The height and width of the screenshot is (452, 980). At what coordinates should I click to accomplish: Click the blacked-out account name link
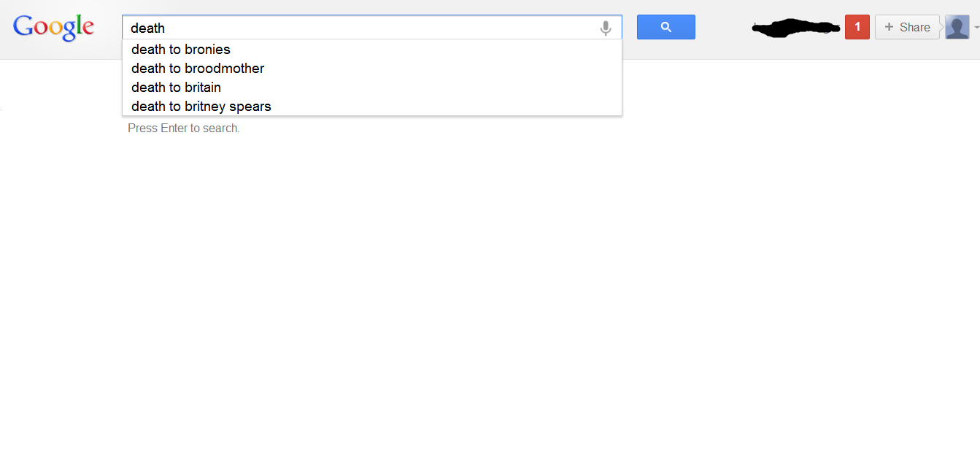pos(795,28)
